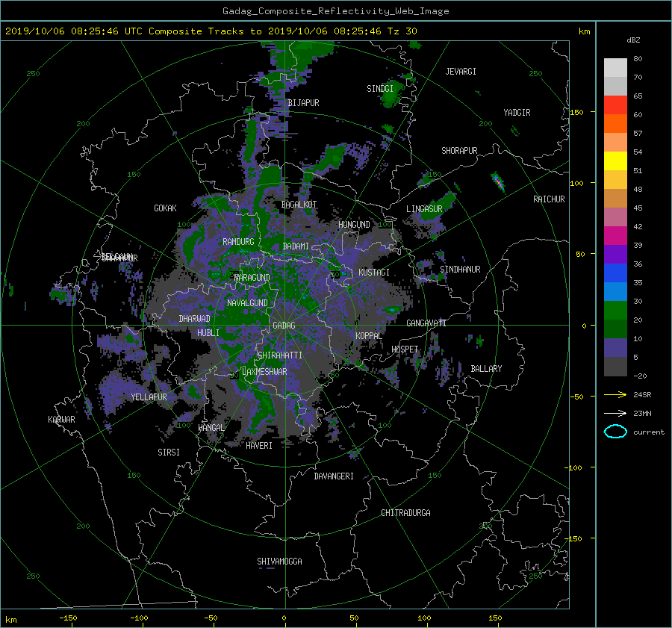This screenshot has width=672, height=628.
Task: Click the cyan current ellipse legend icon
Action: coord(615,432)
